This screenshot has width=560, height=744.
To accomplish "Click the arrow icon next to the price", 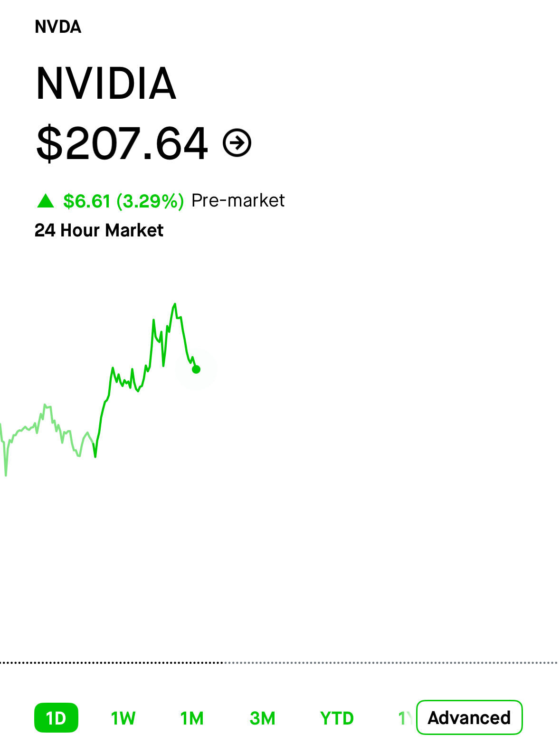I will click(237, 142).
